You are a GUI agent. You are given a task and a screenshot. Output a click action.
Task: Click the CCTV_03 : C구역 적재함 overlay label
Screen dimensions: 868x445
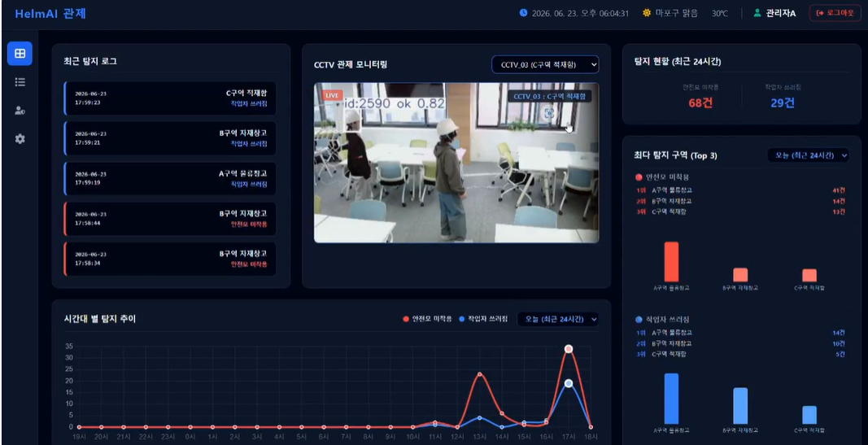pyautogui.click(x=549, y=96)
